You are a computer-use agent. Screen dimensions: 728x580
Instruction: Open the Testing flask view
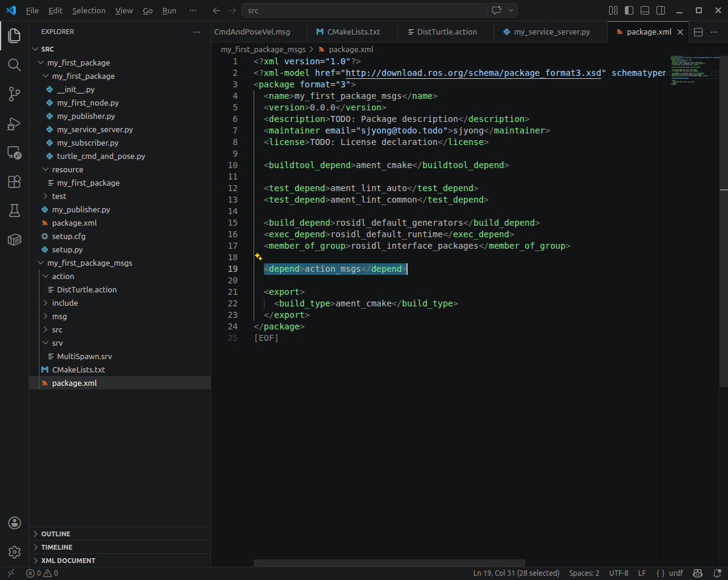pos(14,211)
